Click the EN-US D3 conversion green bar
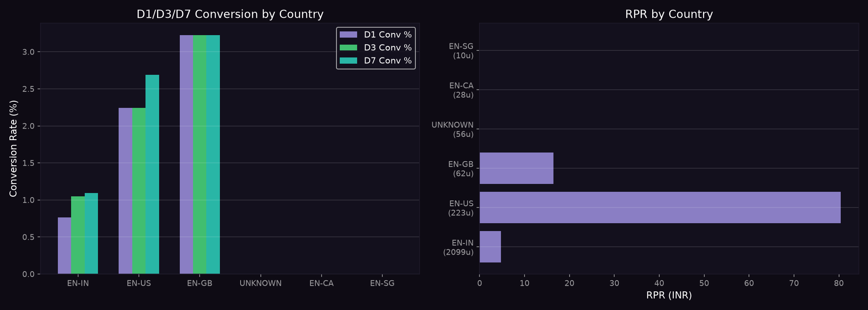 (x=139, y=191)
